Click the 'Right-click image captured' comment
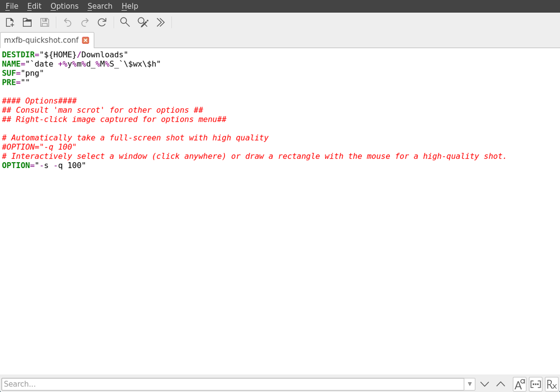 114,119
